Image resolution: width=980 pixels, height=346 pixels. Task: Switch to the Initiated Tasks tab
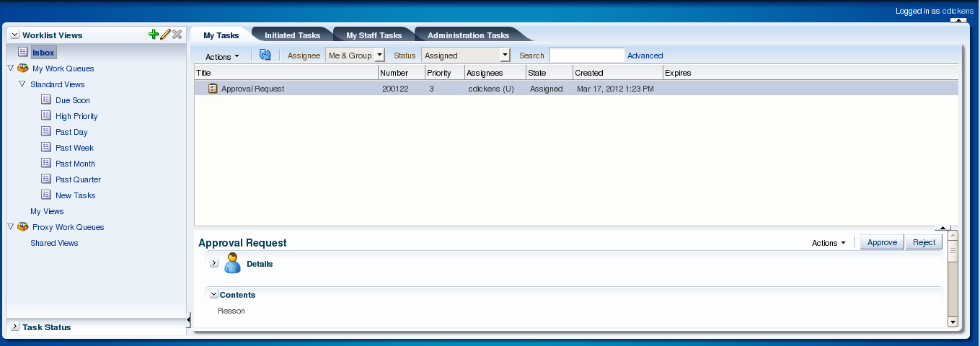click(292, 35)
